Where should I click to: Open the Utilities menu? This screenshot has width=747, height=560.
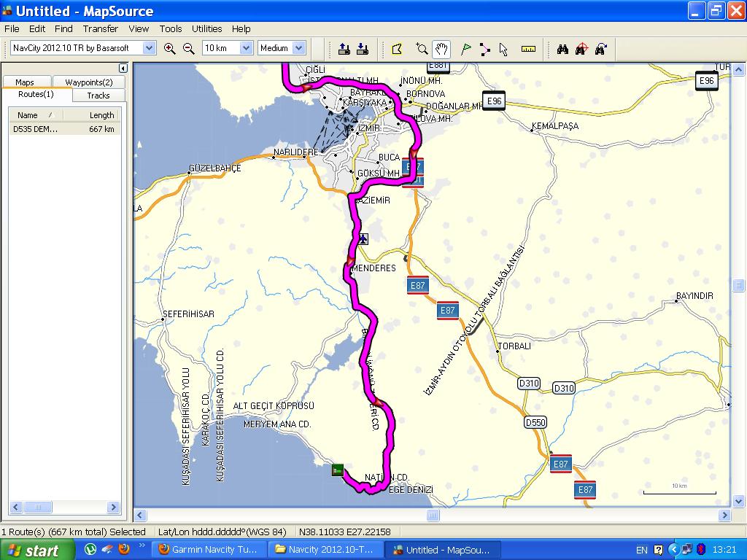click(206, 28)
